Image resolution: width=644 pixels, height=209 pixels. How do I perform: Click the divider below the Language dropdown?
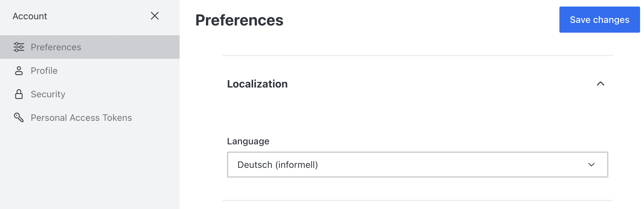point(418,201)
